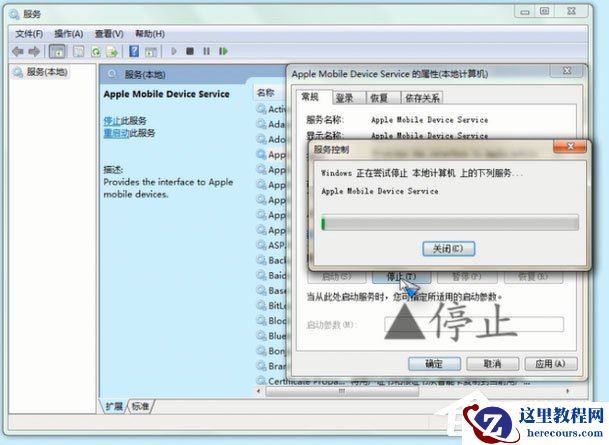Select 服务(本地) in the left tree
Screen dimensions: 609x445
tap(47, 72)
